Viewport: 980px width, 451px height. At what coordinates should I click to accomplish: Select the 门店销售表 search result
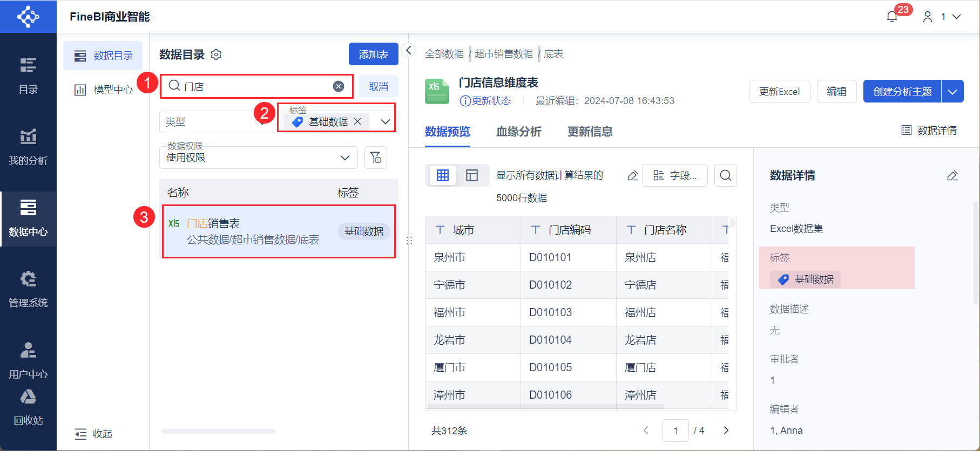279,231
